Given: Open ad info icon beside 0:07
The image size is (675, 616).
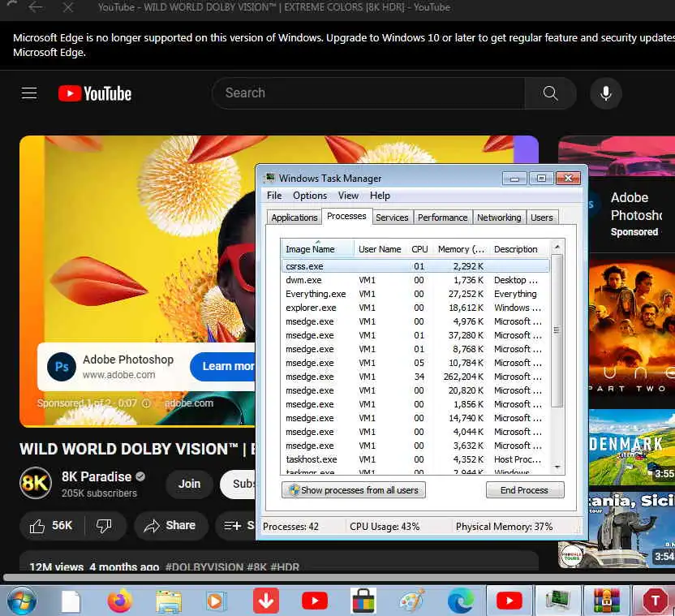Looking at the screenshot, I should pos(146,403).
